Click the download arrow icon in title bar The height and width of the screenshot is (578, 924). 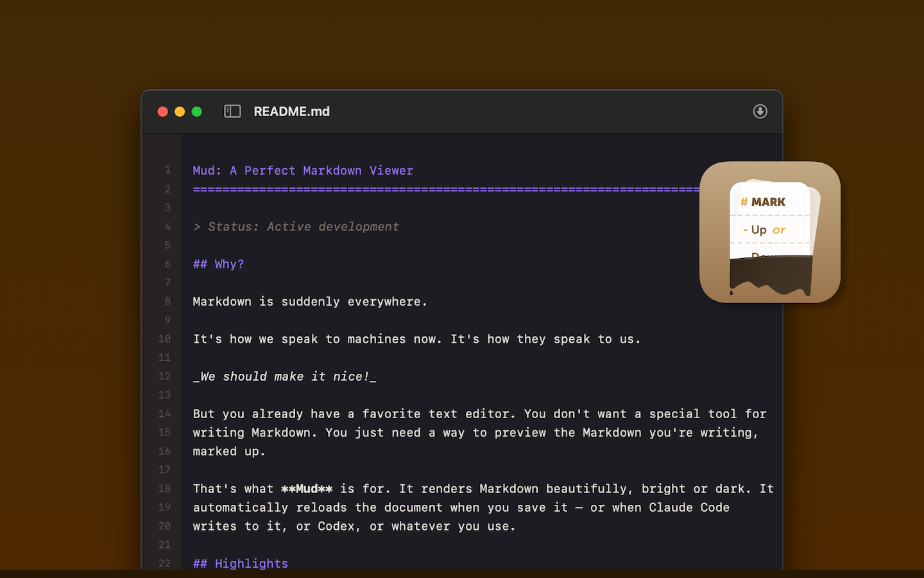click(x=760, y=112)
